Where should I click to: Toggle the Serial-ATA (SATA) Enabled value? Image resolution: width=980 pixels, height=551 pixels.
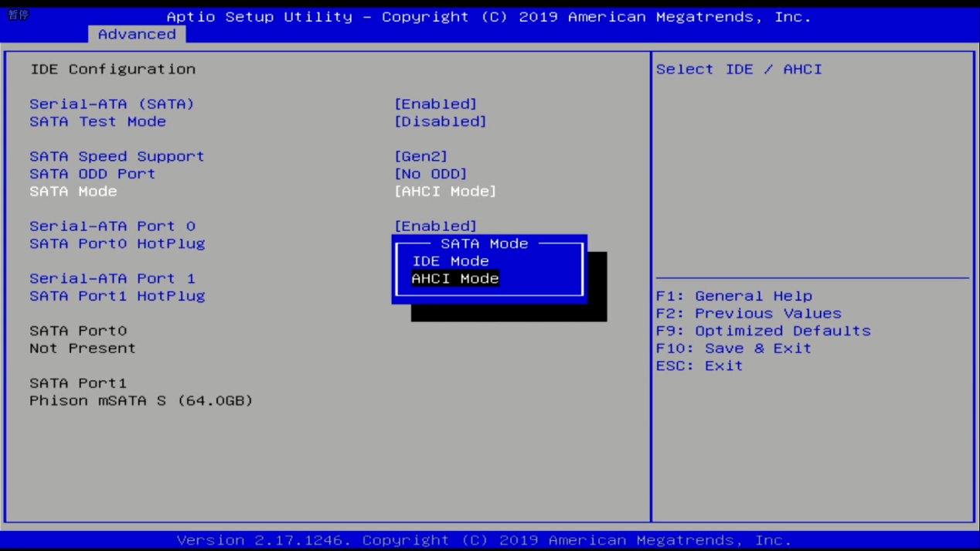[x=435, y=104]
